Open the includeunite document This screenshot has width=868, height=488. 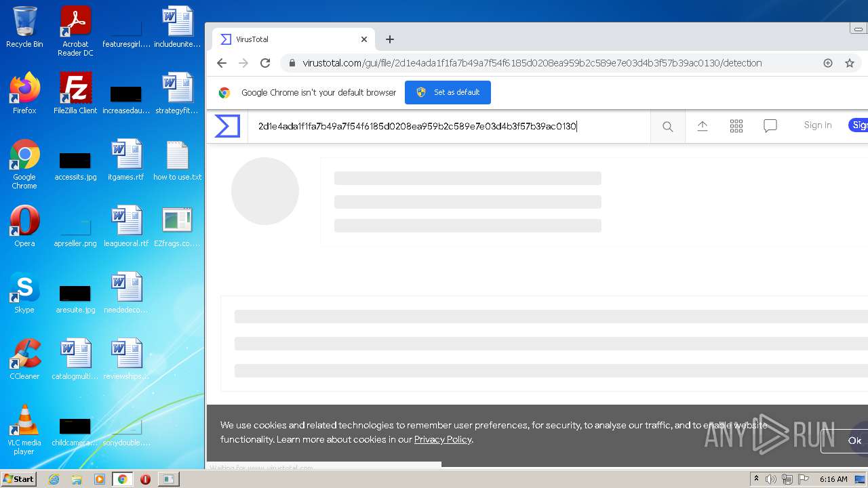click(178, 27)
